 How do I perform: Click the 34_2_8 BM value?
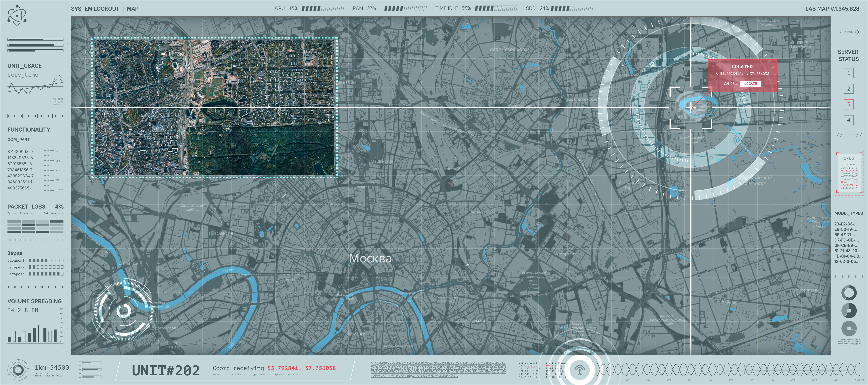pos(23,310)
